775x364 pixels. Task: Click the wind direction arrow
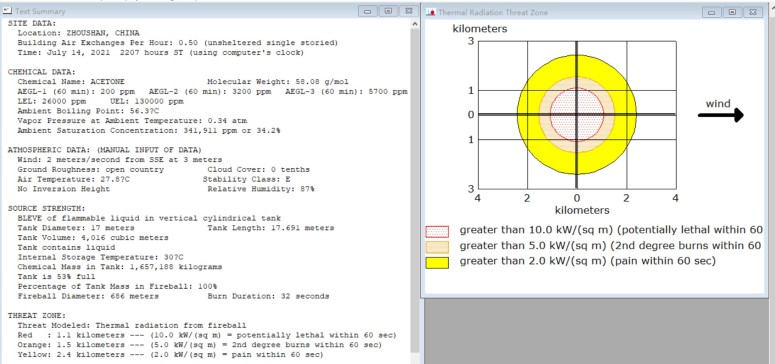click(x=721, y=115)
